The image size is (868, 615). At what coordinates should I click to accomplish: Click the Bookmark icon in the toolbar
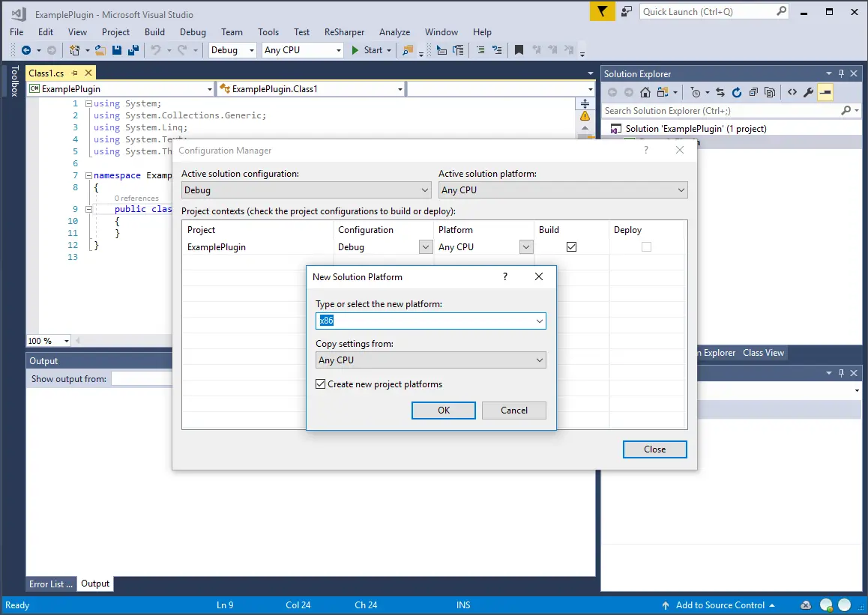519,50
